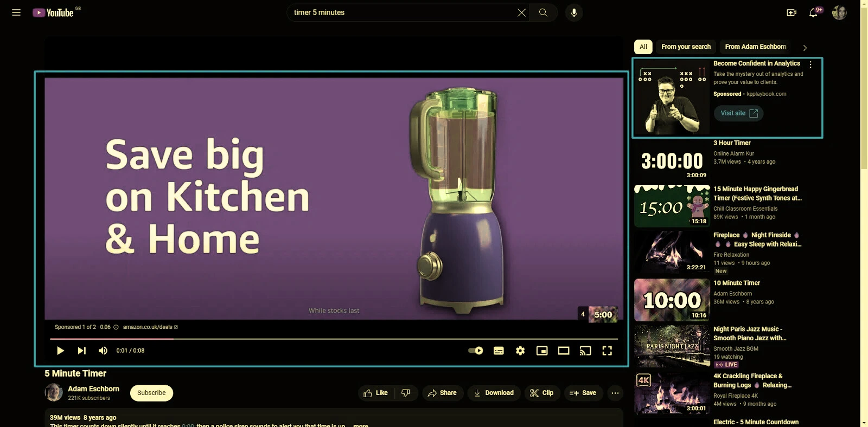Image resolution: width=868 pixels, height=427 pixels.
Task: Start voice search with microphone
Action: tap(574, 12)
